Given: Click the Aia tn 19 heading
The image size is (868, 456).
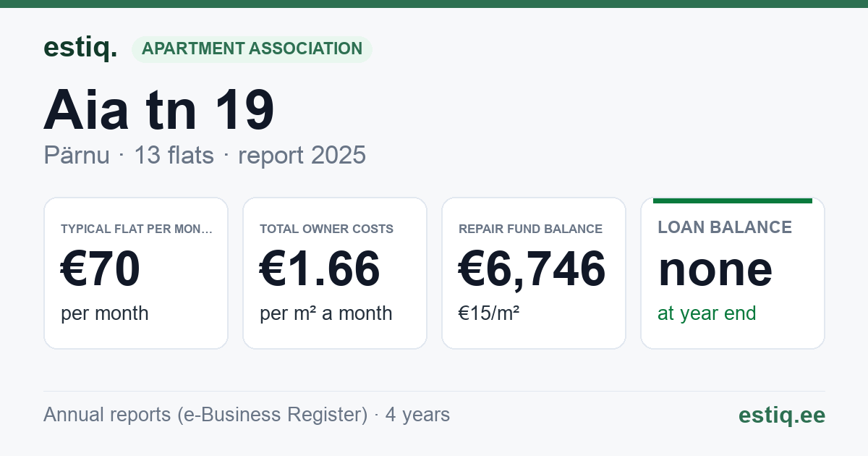Looking at the screenshot, I should [159, 110].
